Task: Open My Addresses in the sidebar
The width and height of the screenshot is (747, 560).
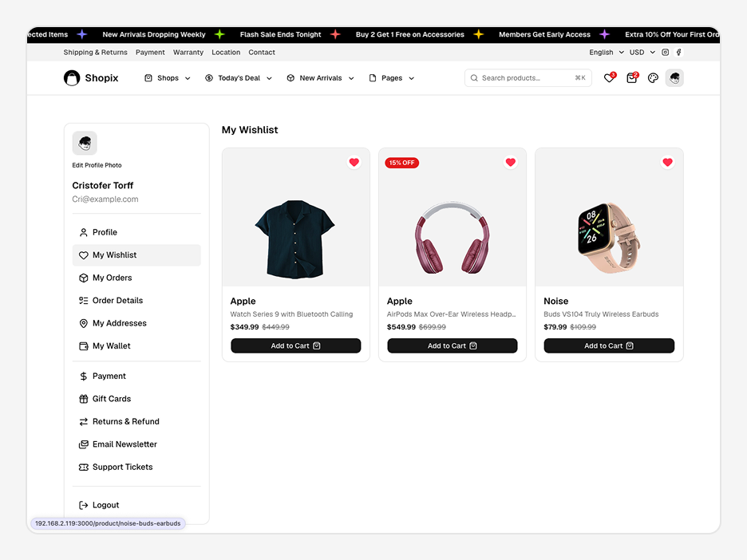Action: (x=136, y=323)
